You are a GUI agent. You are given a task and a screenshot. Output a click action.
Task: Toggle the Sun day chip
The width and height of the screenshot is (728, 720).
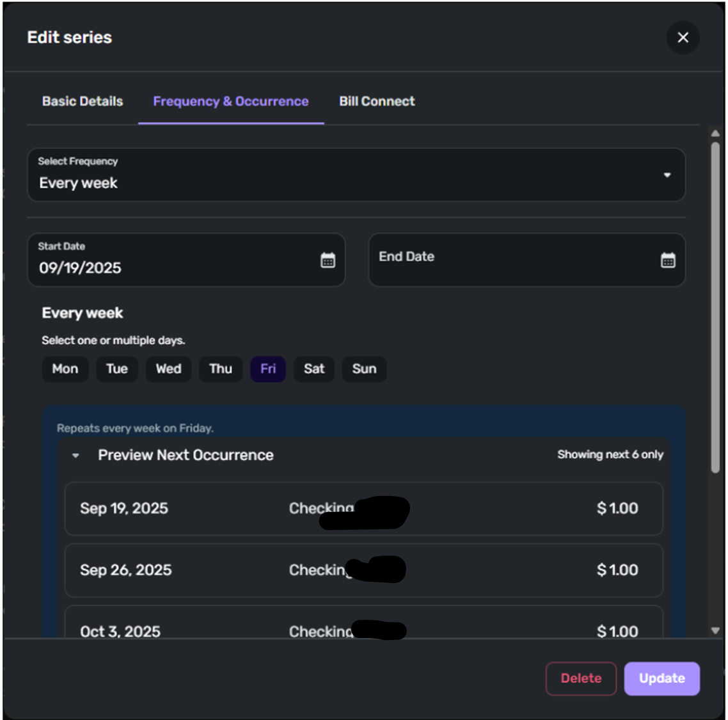[364, 369]
